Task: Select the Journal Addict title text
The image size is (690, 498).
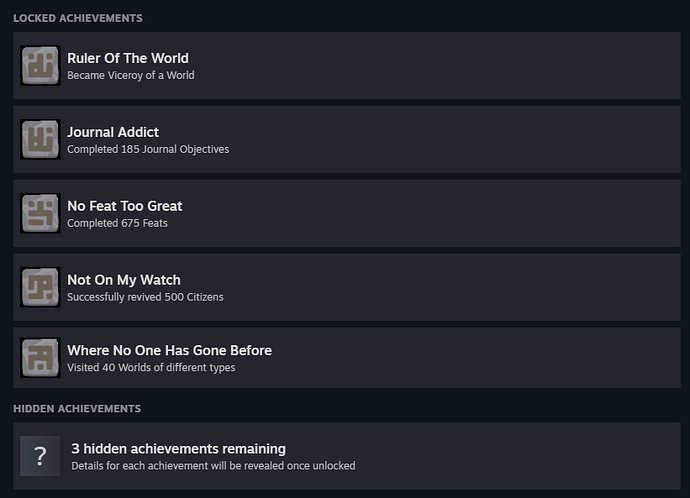Action: (x=113, y=132)
